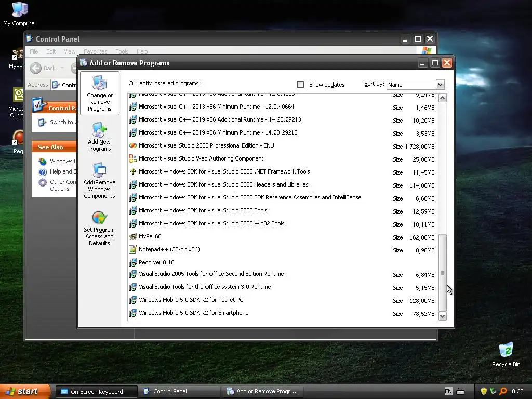532x399 pixels.
Task: Click the security shield tray icon
Action: click(484, 391)
